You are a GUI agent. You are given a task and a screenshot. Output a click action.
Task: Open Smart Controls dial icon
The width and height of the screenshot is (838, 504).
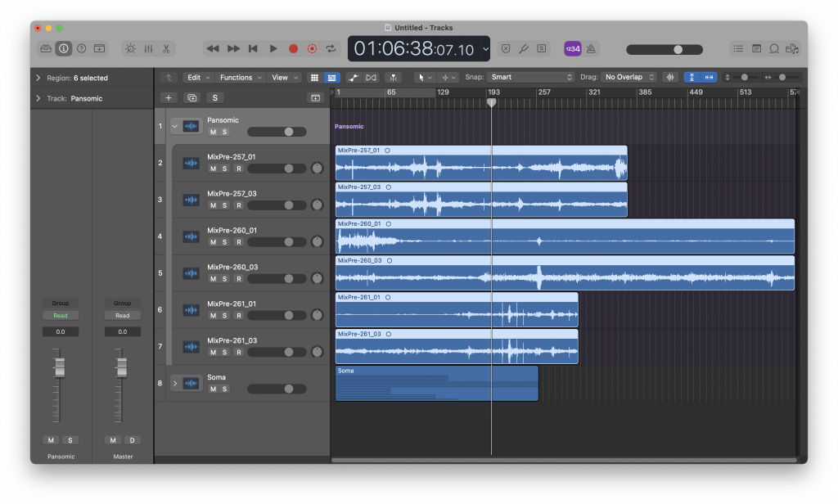click(130, 48)
